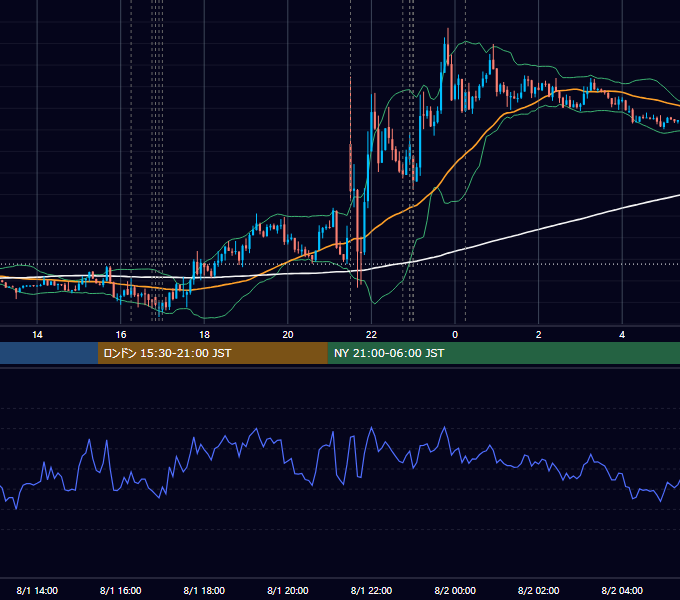Select the NY 21:00-06:00 JST session bar
The height and width of the screenshot is (600, 680).
(x=503, y=353)
